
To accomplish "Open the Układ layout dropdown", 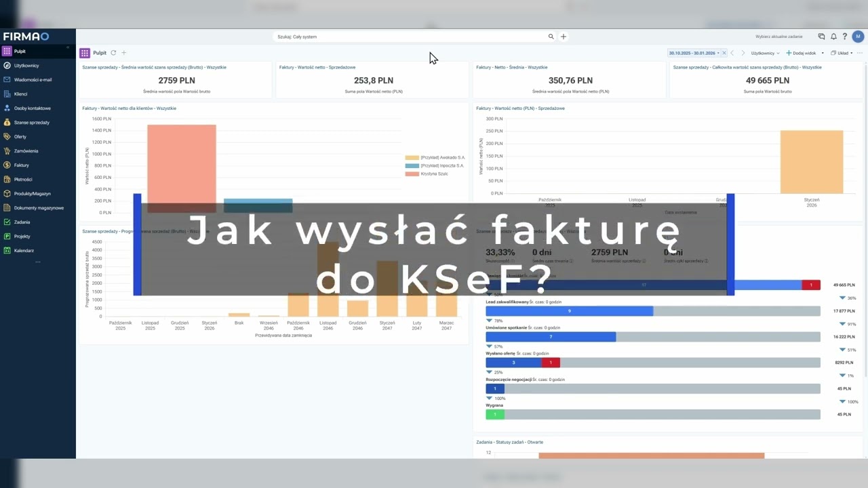I will point(842,53).
